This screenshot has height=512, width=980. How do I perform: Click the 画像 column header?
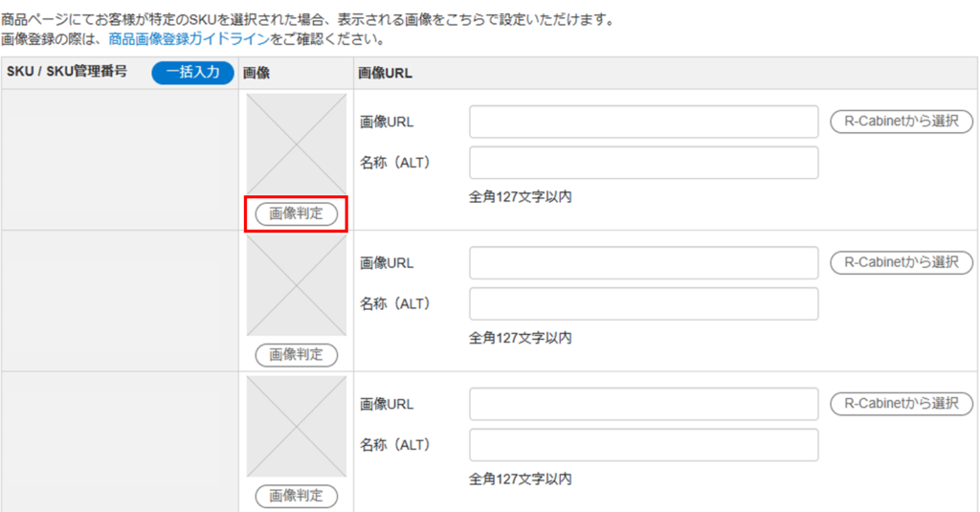[x=256, y=73]
